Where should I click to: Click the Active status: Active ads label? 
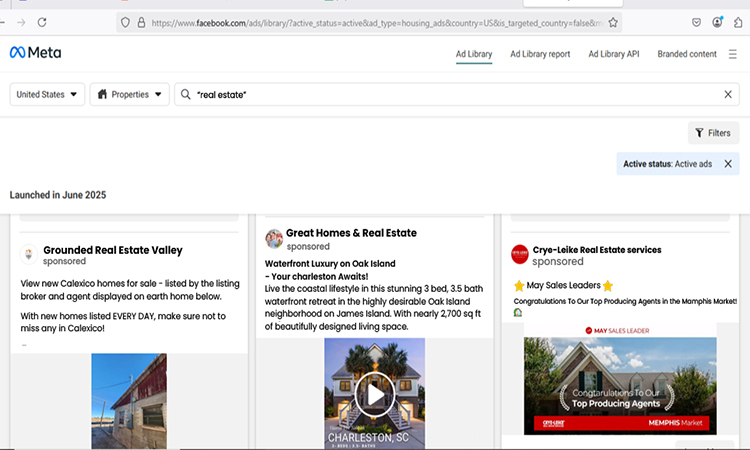pyautogui.click(x=667, y=164)
